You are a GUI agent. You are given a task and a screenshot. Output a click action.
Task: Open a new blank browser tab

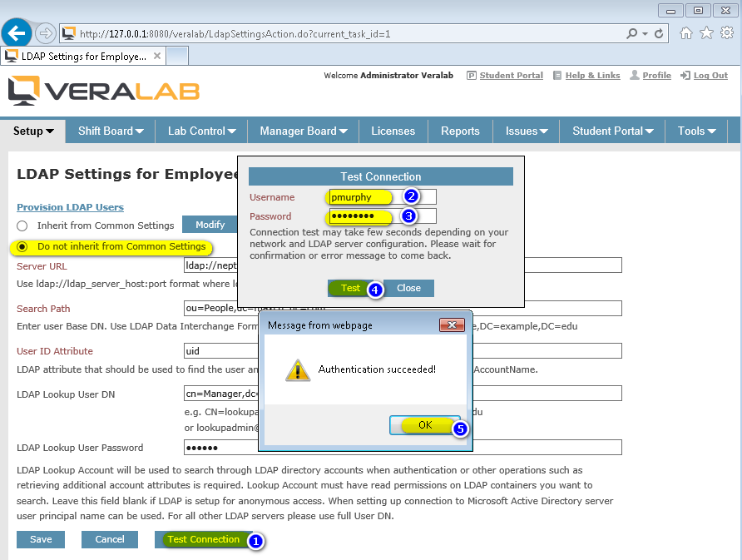pos(178,56)
